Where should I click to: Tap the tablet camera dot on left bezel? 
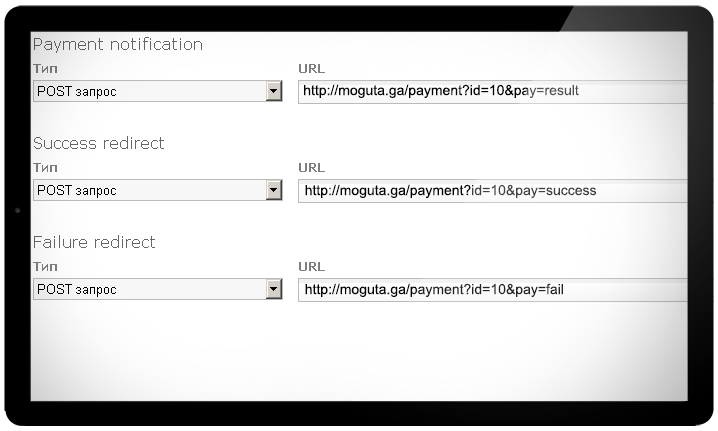pyautogui.click(x=18, y=211)
